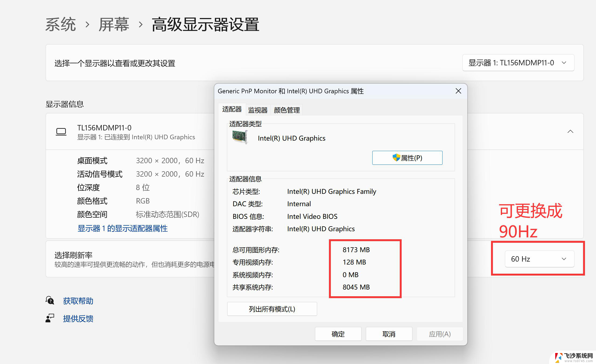
Task: Click the Intel(R) UHD Graphics Family chip type text
Action: pyautogui.click(x=332, y=191)
